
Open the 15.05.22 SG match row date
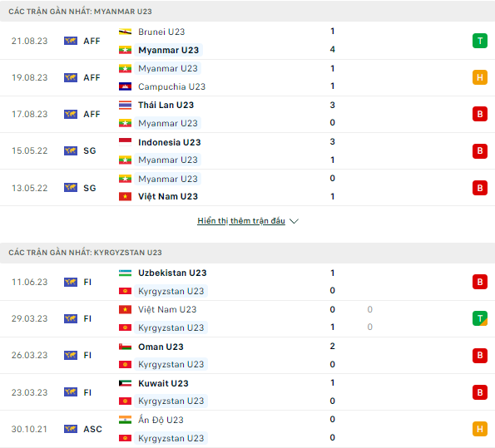tap(30, 150)
